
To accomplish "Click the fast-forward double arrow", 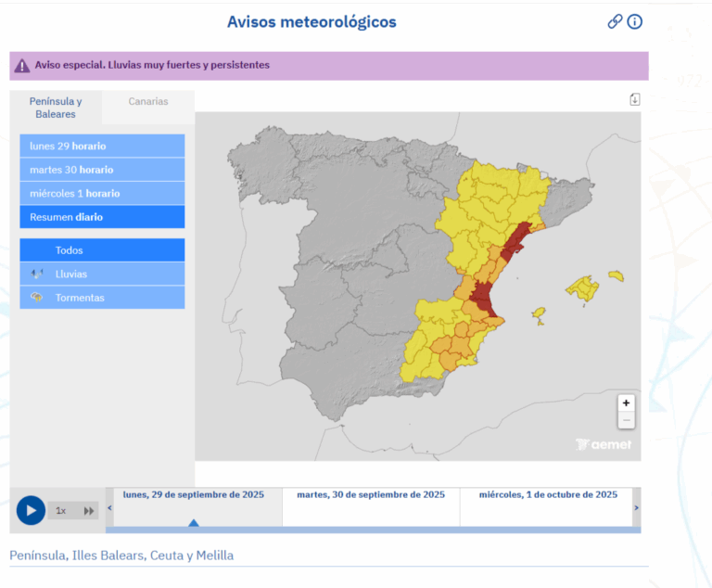I will 89,511.
